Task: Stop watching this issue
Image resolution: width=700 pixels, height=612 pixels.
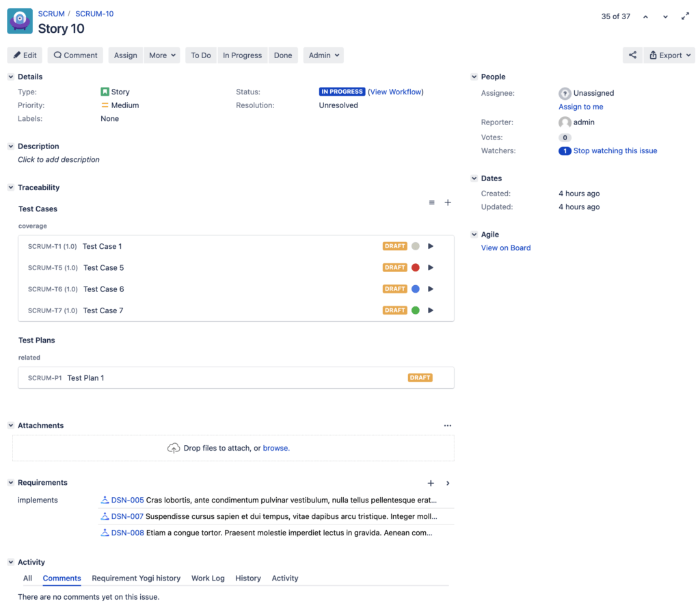Action: pyautogui.click(x=615, y=150)
